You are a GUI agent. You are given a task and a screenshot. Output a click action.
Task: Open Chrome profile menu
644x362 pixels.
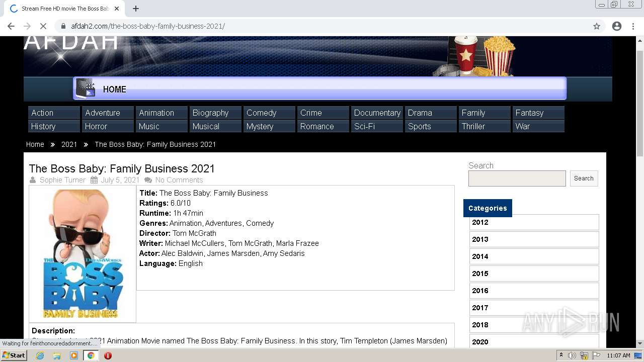pyautogui.click(x=617, y=26)
